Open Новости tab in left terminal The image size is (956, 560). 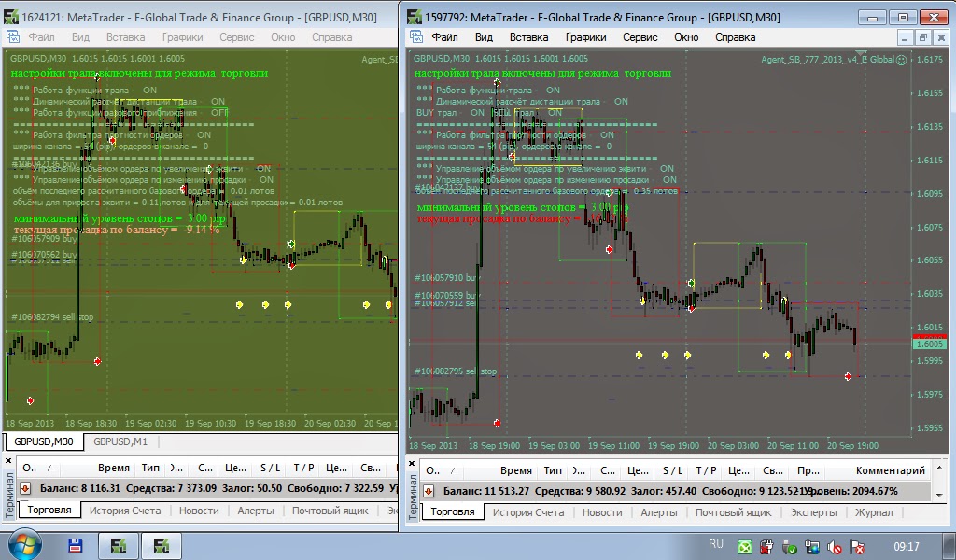click(199, 511)
